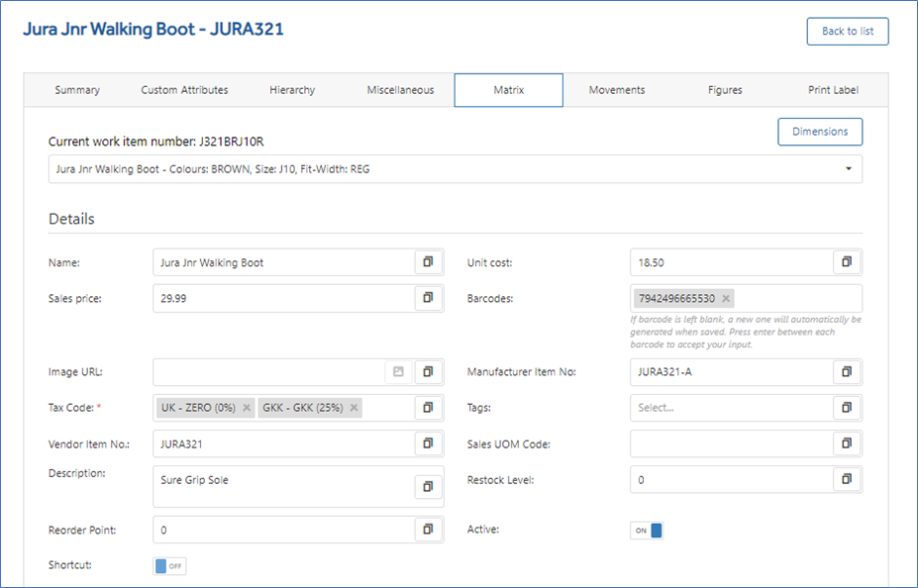Screen dimensions: 918x588
Task: Open the Figures tab
Action: pyautogui.click(x=725, y=90)
